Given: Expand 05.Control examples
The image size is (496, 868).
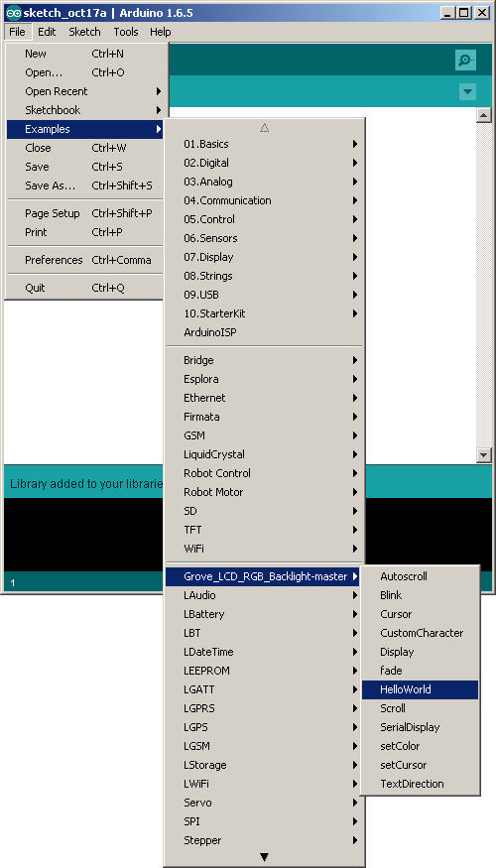Looking at the screenshot, I should tap(264, 219).
